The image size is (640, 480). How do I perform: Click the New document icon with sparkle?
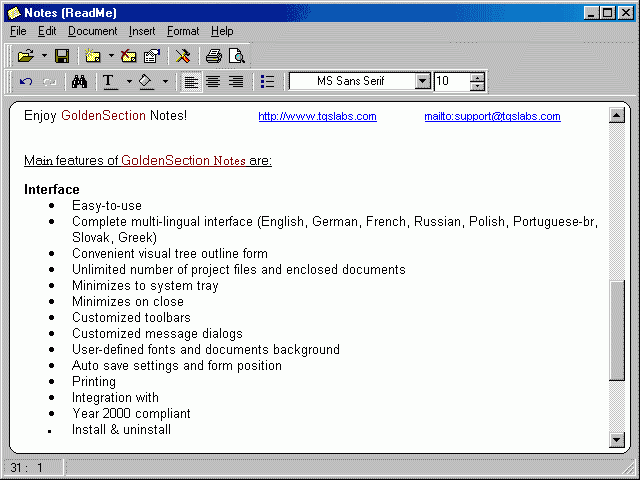[93, 56]
